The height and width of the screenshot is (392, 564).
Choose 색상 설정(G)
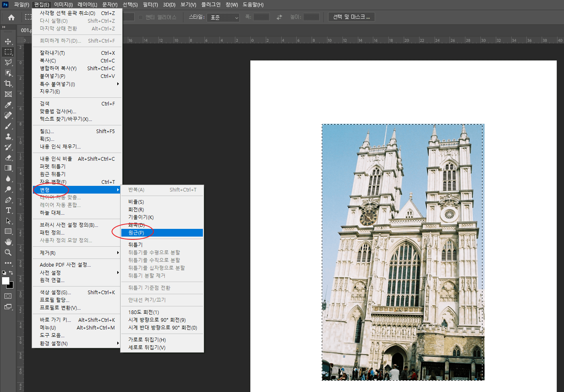coord(77,292)
